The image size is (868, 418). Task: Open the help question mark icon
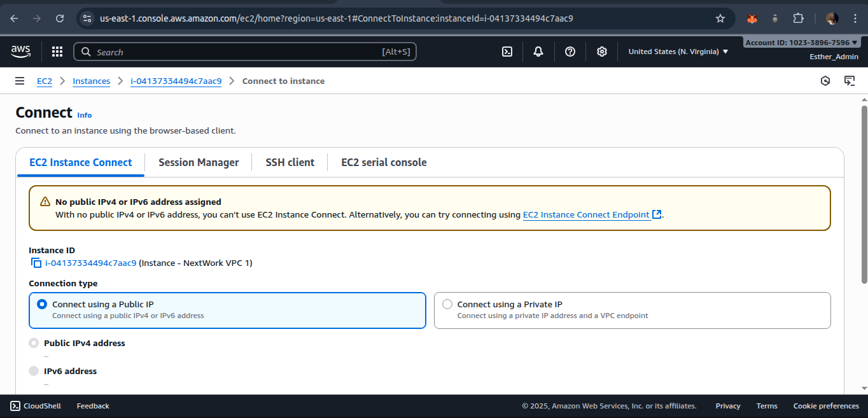570,52
